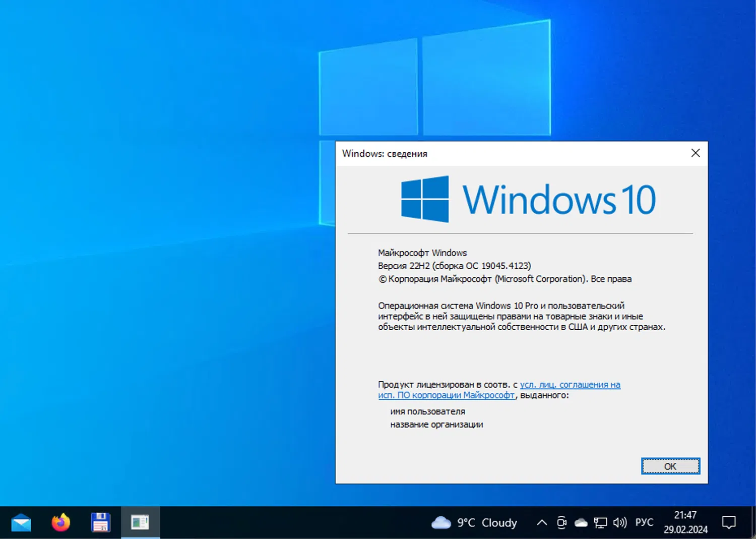
Task: Launch the floppy disk app on the taskbar
Action: pyautogui.click(x=100, y=522)
